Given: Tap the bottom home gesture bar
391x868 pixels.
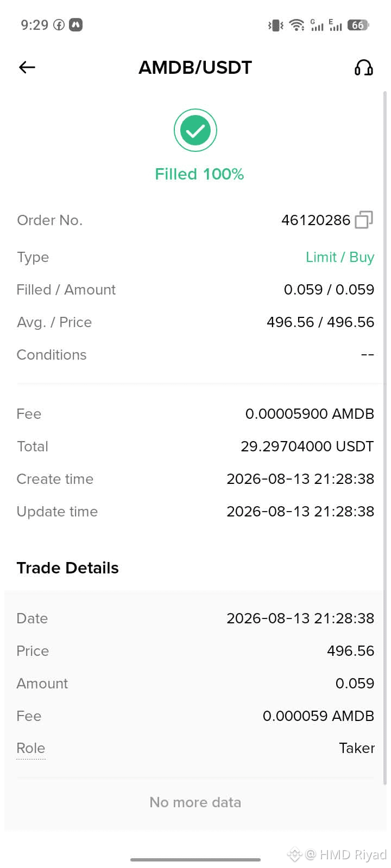Looking at the screenshot, I should [x=195, y=859].
